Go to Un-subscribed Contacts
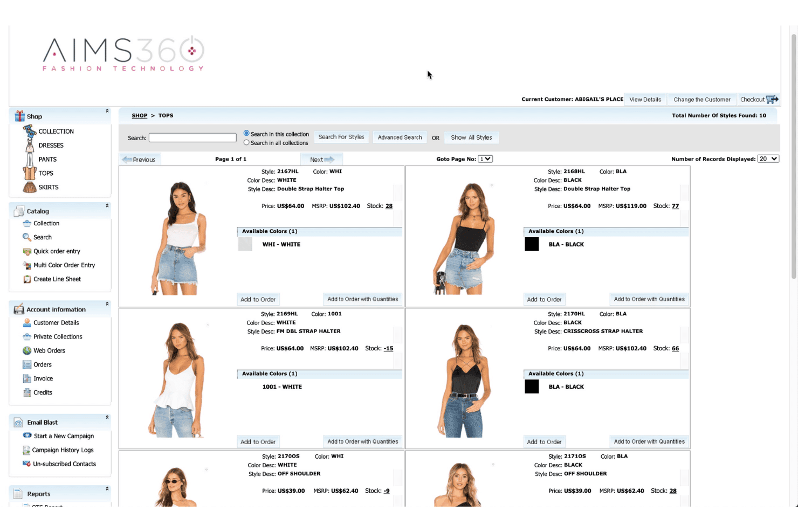The image size is (798, 532). point(64,464)
